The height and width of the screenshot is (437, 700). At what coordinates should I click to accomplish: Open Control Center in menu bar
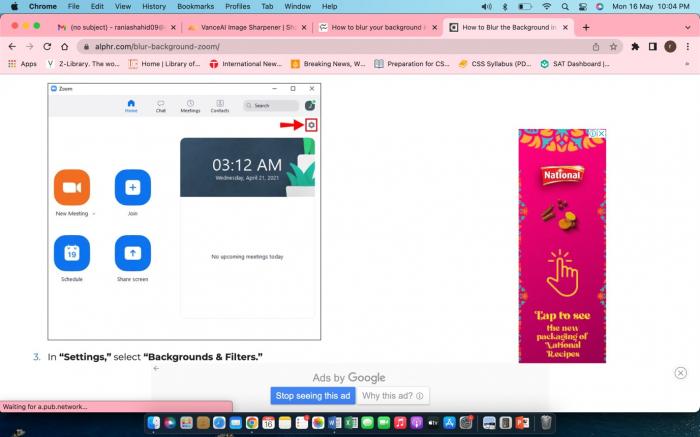[583, 6]
